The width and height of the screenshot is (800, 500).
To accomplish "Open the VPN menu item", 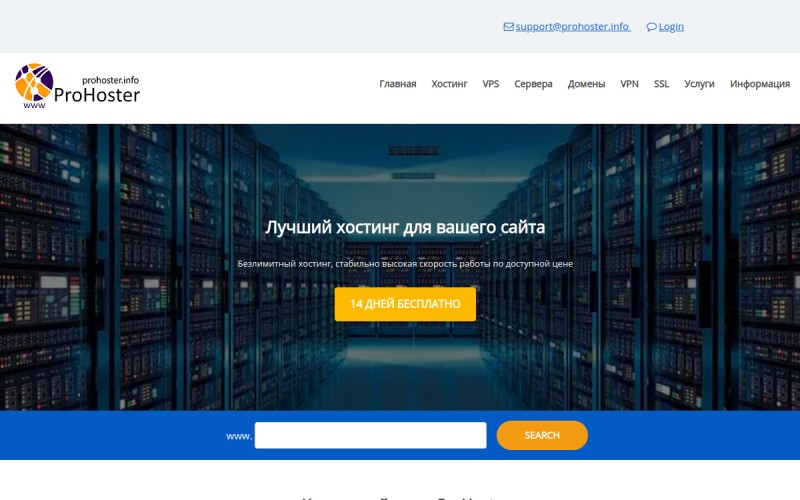I will [629, 84].
